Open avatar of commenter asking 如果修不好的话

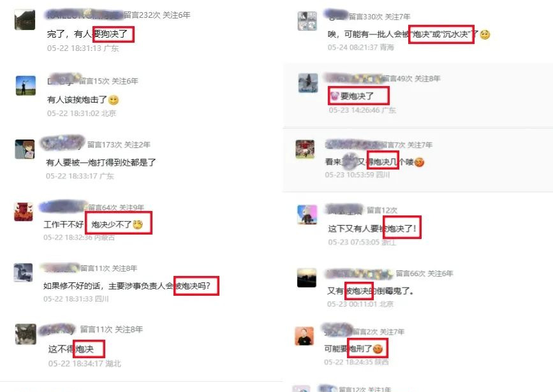pyautogui.click(x=23, y=273)
